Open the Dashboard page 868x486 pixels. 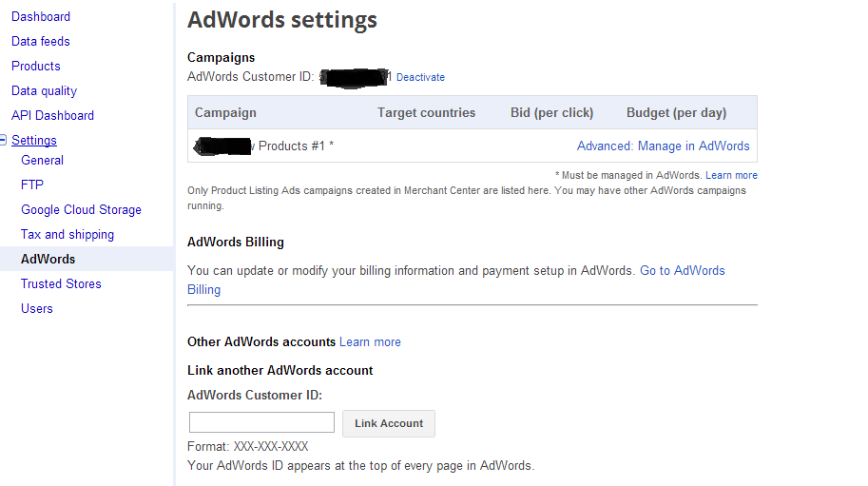[41, 16]
